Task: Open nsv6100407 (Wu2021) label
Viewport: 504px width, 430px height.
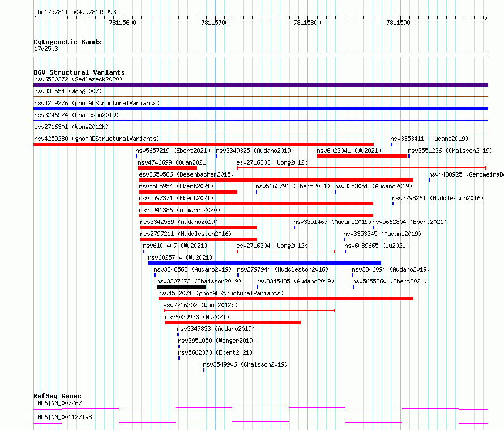Action: tap(175, 246)
